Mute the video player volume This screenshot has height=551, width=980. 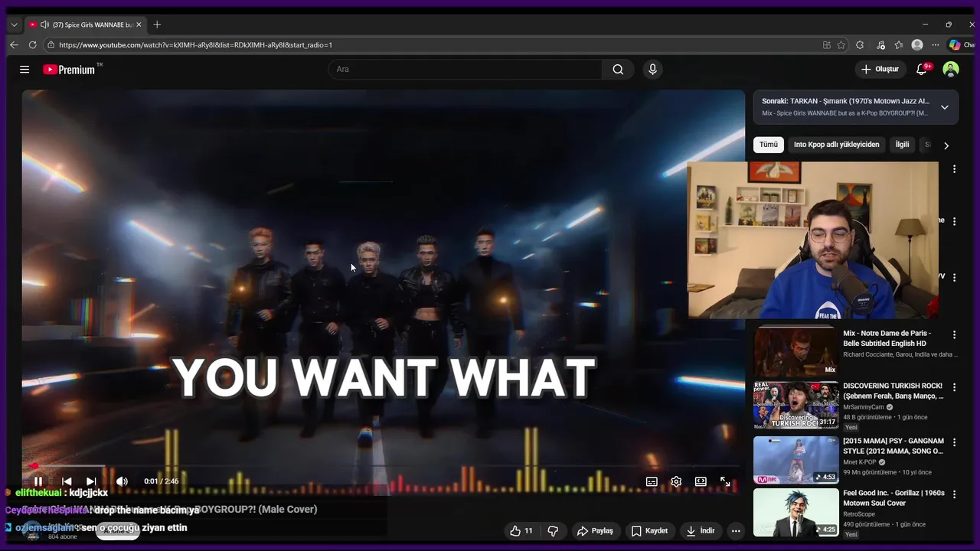pos(122,481)
